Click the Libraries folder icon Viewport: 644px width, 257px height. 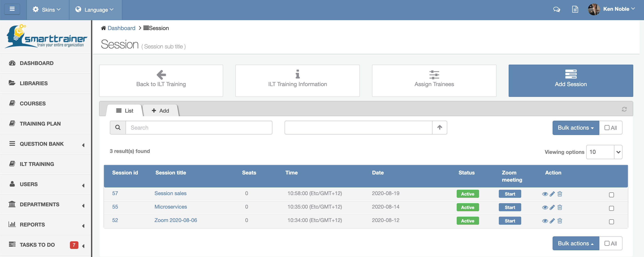coord(12,83)
